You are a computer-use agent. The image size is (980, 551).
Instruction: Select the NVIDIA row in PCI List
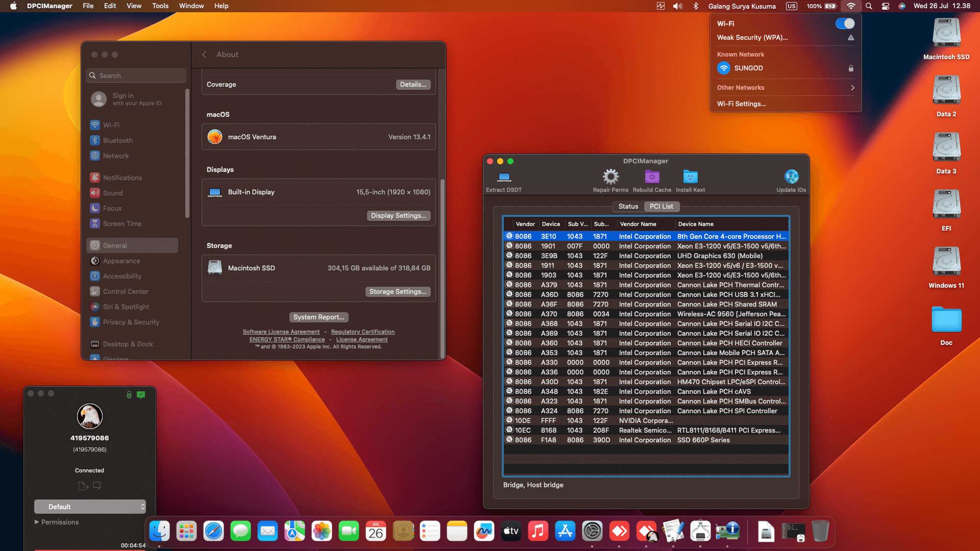[x=646, y=420]
